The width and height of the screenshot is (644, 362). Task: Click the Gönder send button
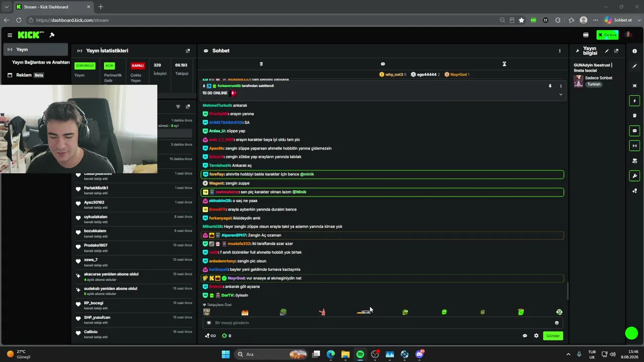point(553,336)
